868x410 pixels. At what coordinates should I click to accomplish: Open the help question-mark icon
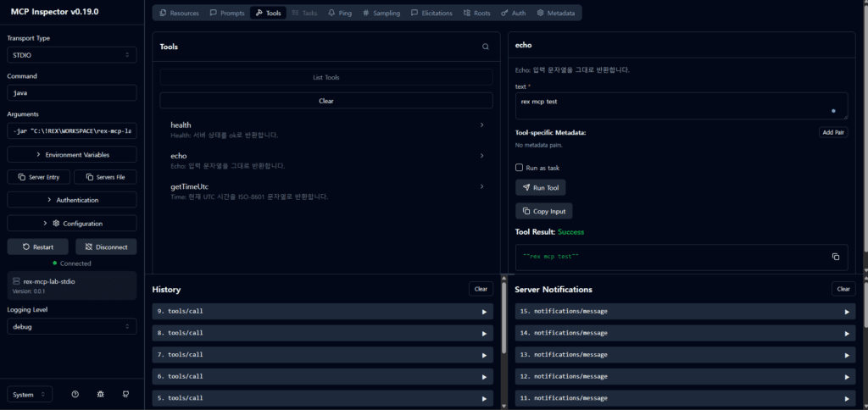point(75,395)
